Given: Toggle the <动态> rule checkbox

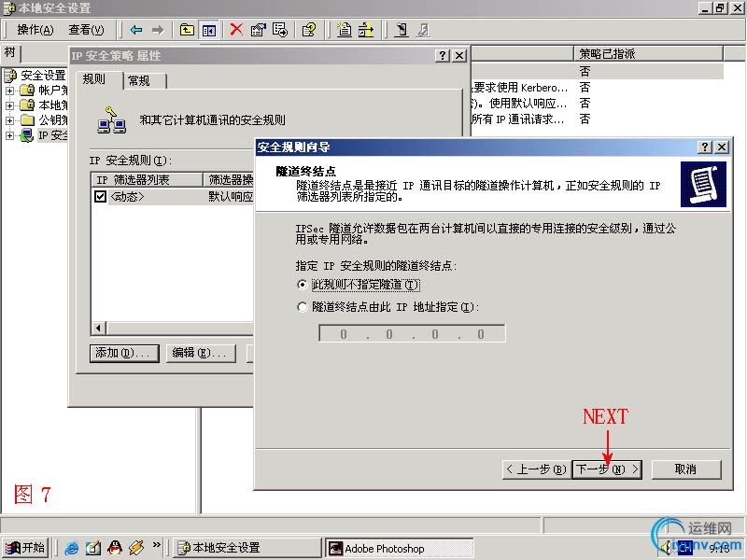Looking at the screenshot, I should 100,196.
